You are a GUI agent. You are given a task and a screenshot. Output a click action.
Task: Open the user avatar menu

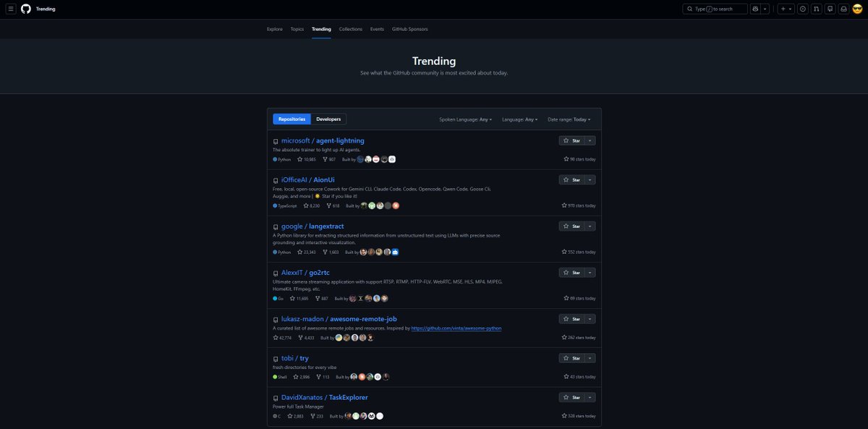[857, 9]
